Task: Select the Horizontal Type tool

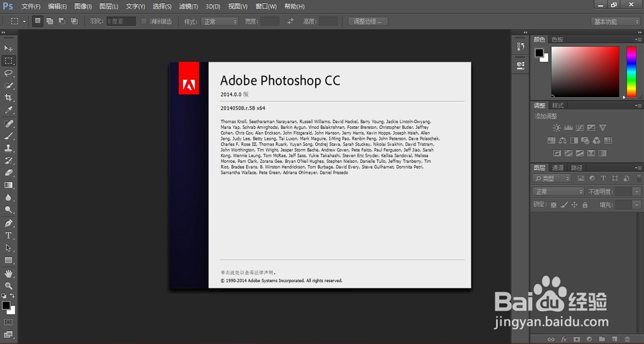Action: coord(8,236)
